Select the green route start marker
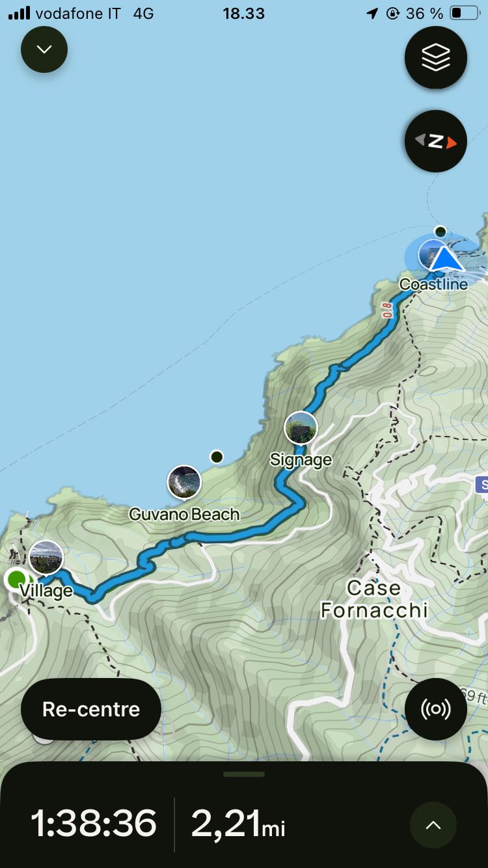This screenshot has height=868, width=488. pyautogui.click(x=17, y=578)
